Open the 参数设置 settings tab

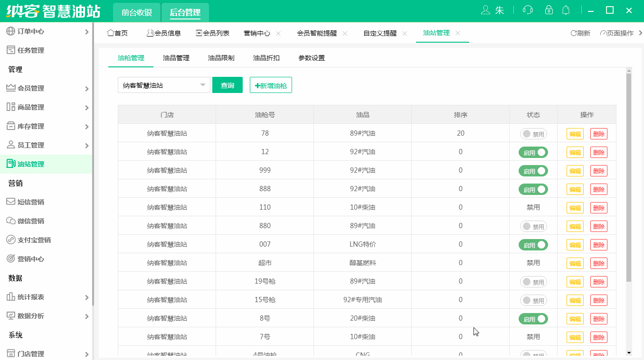point(311,57)
